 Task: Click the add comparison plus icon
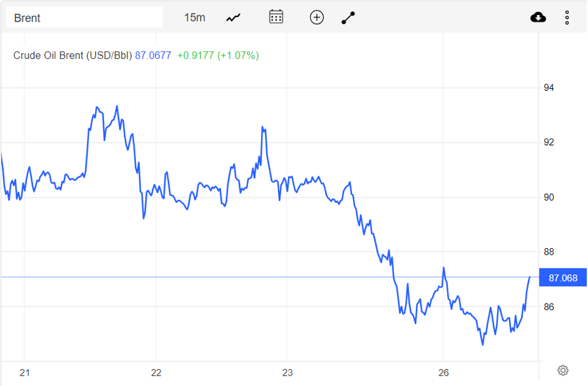[317, 17]
